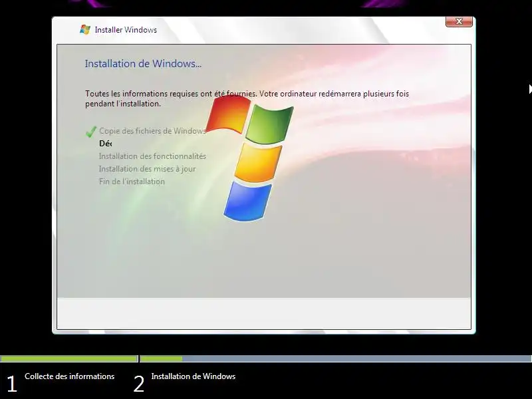Click the bold partially hidden 'Déc' step
Screen dimensions: 532x399
point(105,144)
